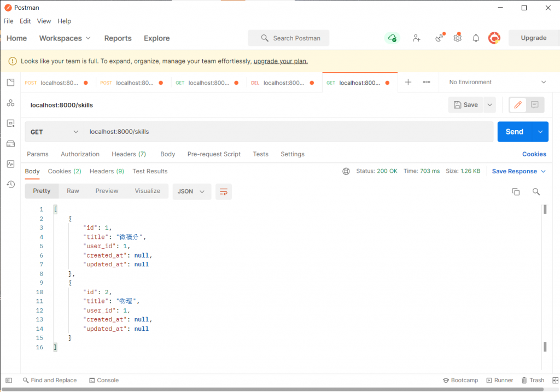Select the Preview view

click(x=107, y=191)
